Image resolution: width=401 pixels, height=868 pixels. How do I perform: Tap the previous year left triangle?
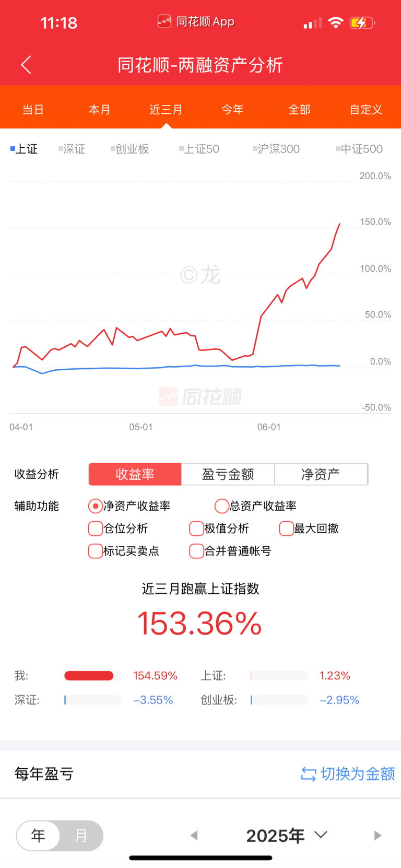tap(194, 835)
